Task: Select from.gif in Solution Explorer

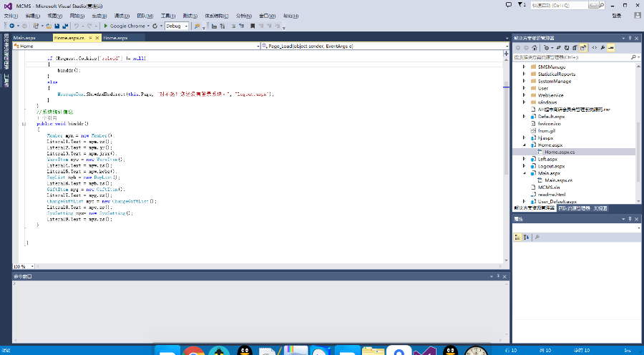Action: pos(546,131)
